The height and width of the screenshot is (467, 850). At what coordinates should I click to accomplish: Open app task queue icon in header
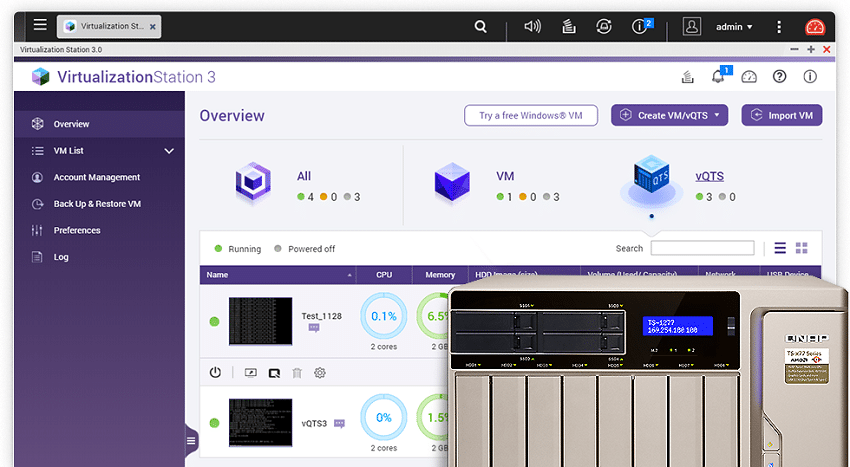[687, 77]
